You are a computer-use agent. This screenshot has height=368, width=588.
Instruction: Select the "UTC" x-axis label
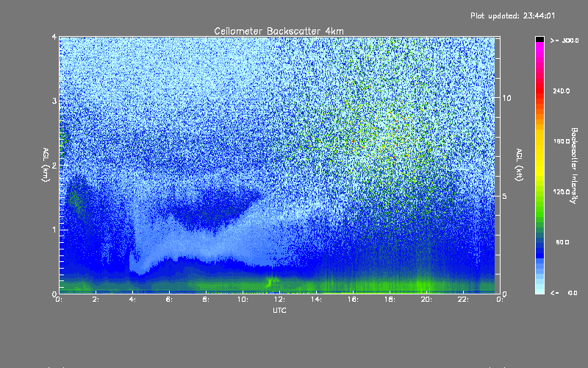(x=279, y=310)
